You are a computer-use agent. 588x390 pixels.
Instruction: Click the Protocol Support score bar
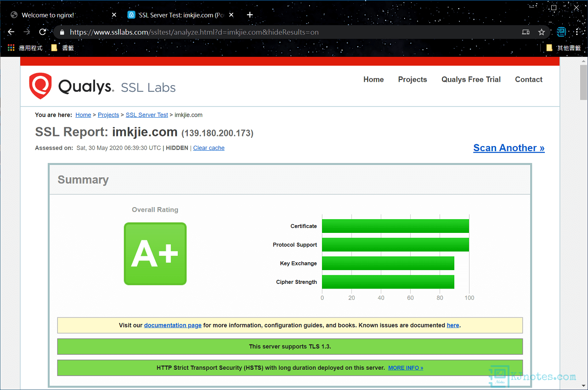pyautogui.click(x=396, y=245)
